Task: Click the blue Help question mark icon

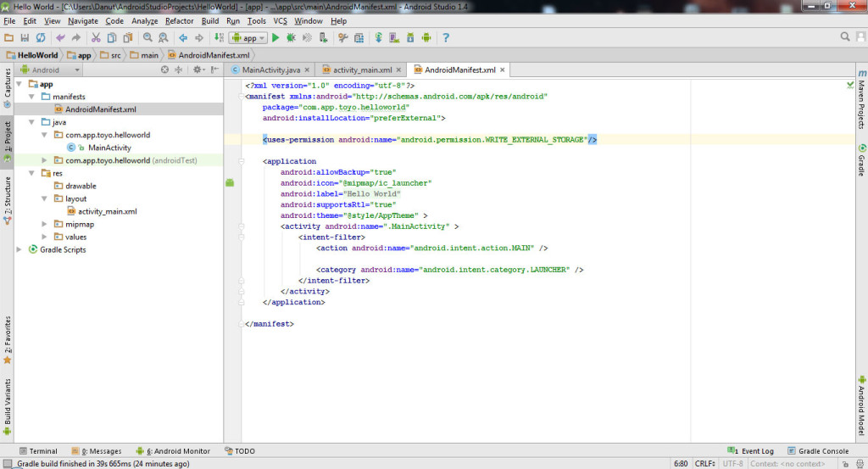Action: point(446,37)
